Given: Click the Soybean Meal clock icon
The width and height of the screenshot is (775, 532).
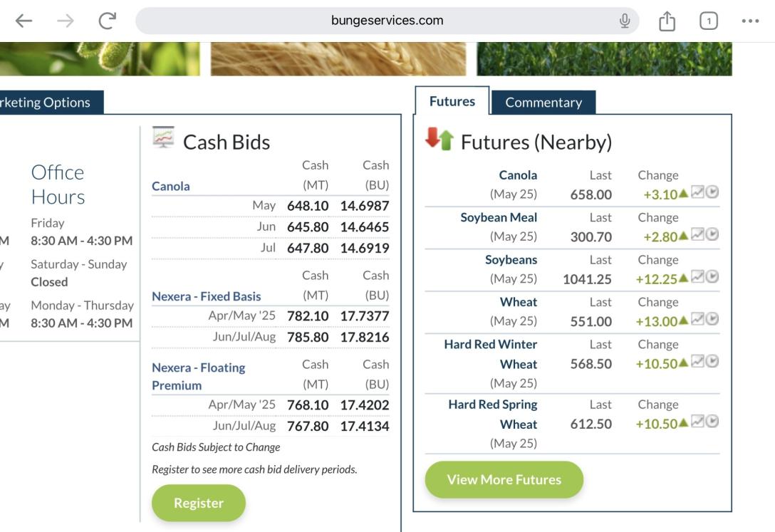Looking at the screenshot, I should click(712, 235).
